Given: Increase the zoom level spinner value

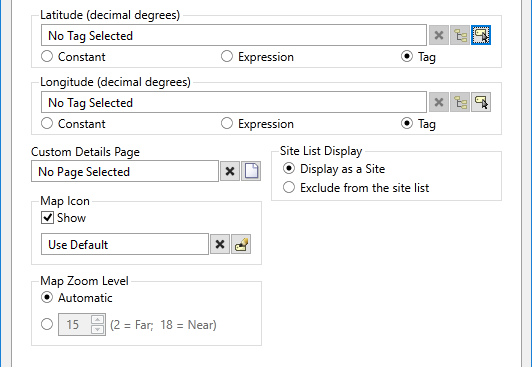Looking at the screenshot, I should point(97,320).
